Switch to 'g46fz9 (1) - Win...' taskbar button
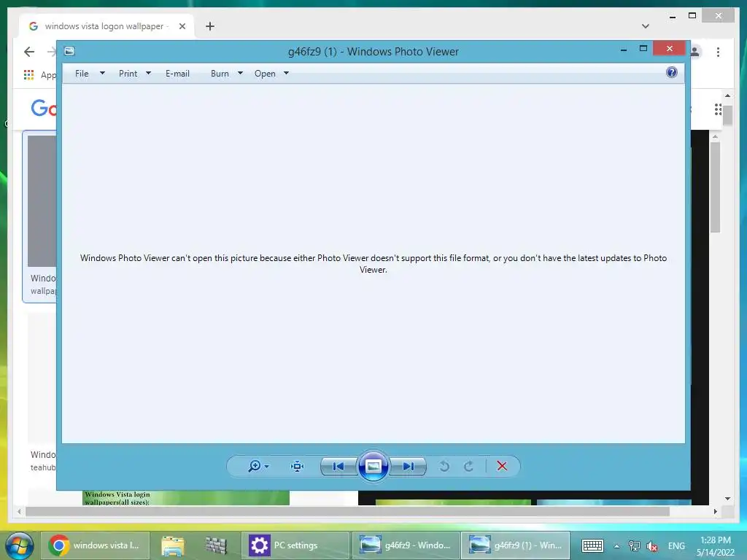 point(515,545)
